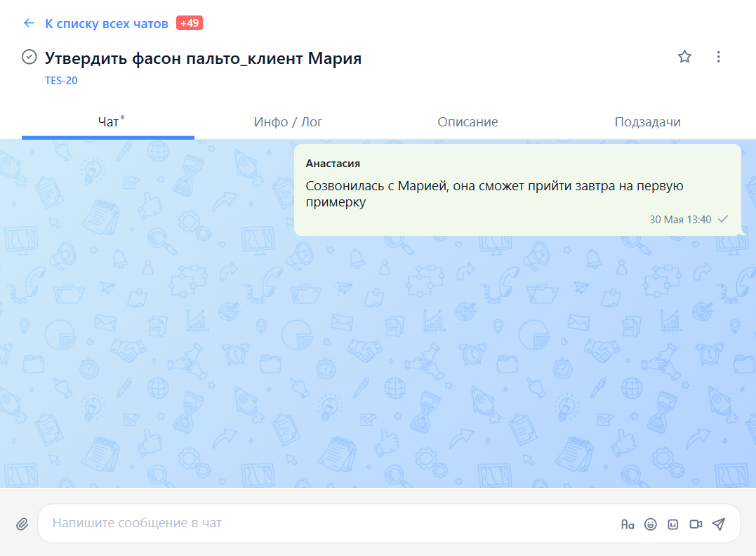Open the TES-20 task link
This screenshot has width=756, height=556.
(x=60, y=80)
